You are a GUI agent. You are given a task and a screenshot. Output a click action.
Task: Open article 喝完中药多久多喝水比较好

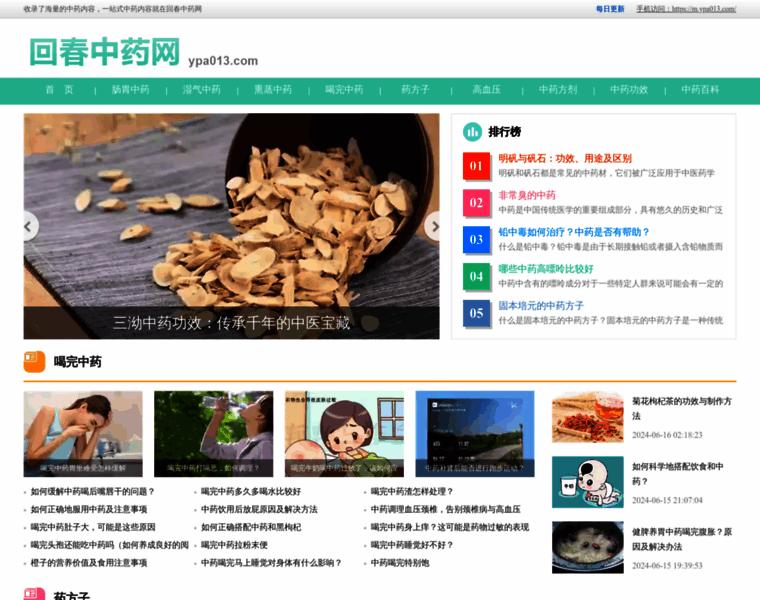tap(251, 491)
